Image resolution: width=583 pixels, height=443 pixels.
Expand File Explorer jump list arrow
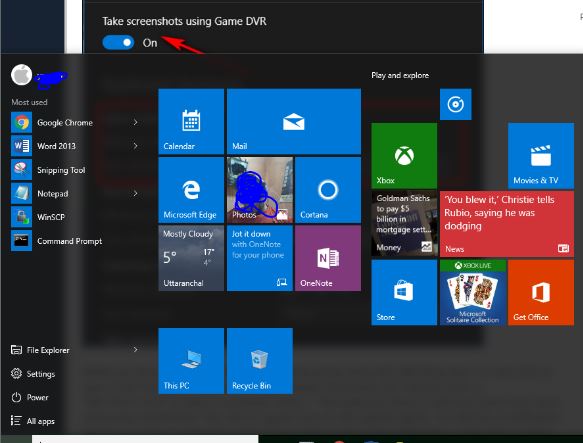135,350
